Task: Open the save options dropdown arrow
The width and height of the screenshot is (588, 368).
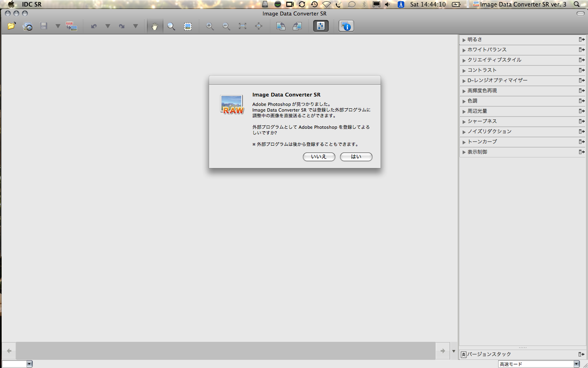Action: pos(58,26)
